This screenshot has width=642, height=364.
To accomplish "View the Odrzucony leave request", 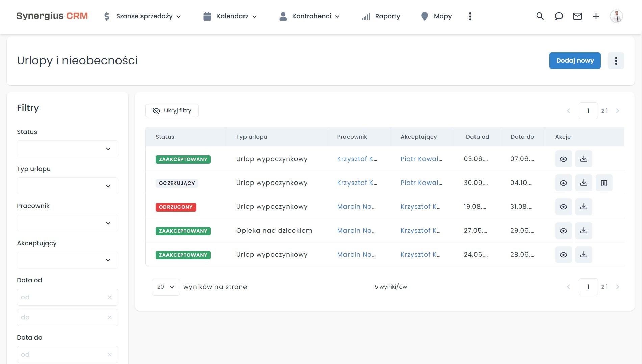I will (563, 207).
